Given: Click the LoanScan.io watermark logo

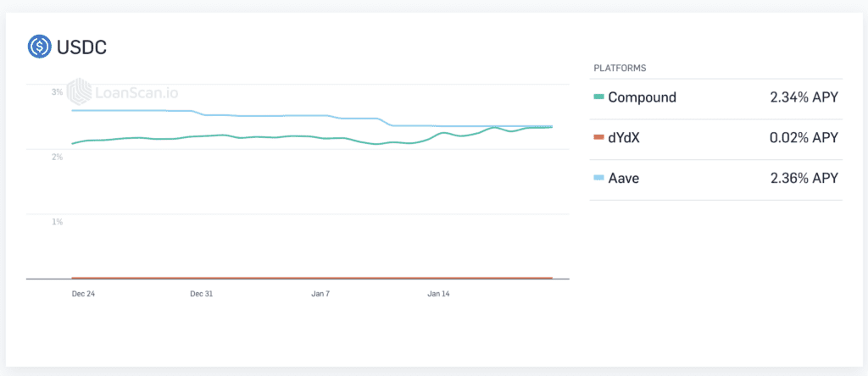Looking at the screenshot, I should point(122,92).
